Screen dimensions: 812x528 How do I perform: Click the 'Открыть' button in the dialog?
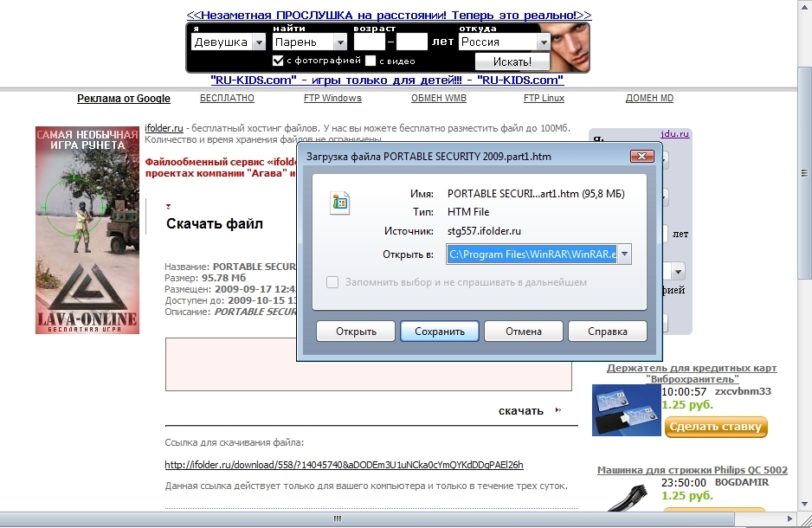[x=356, y=332]
